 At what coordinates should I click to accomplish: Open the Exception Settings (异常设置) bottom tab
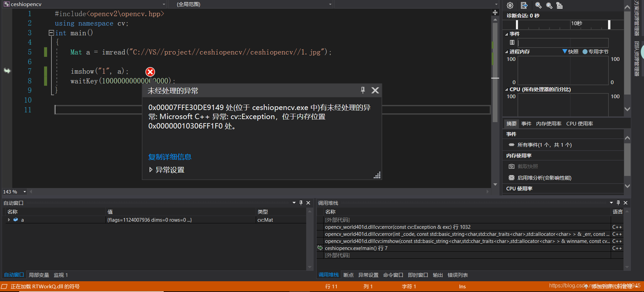tap(368, 275)
